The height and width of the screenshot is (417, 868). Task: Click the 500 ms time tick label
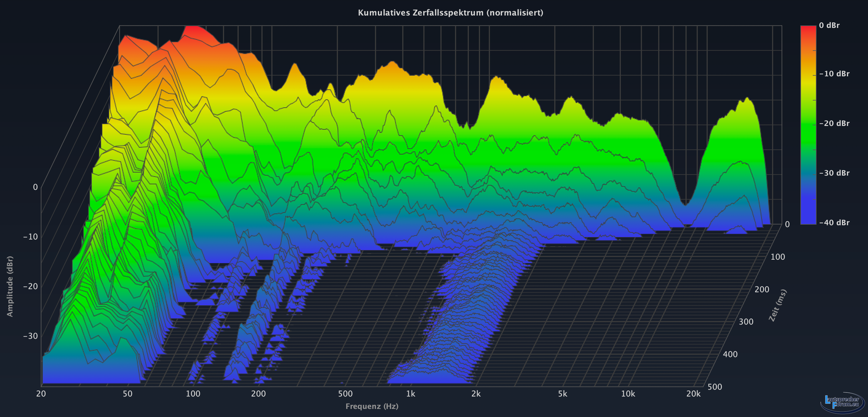point(715,387)
